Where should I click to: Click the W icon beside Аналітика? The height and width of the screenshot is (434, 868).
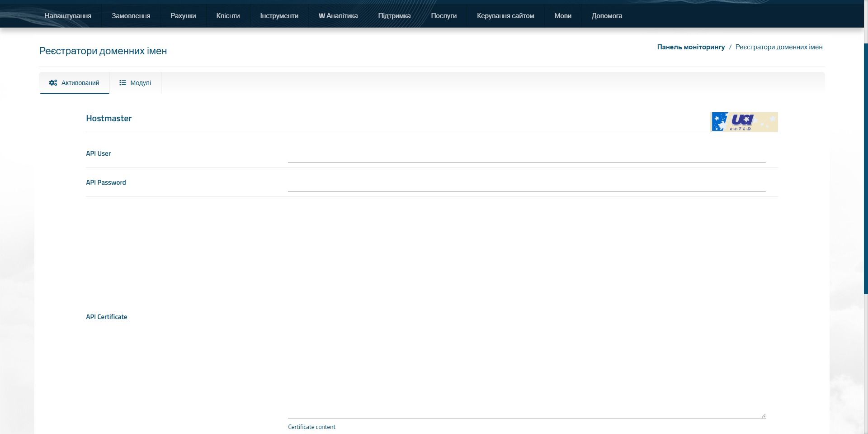(321, 16)
